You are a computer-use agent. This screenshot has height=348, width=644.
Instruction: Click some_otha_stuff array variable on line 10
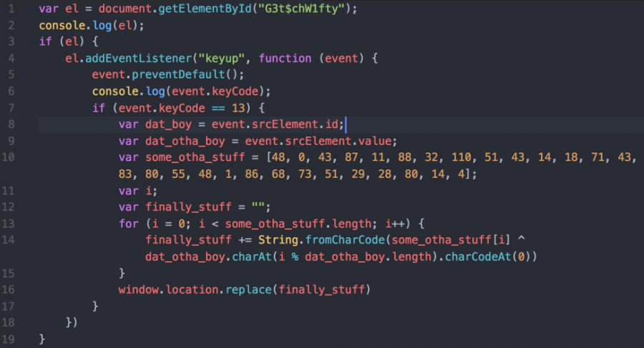[190, 157]
